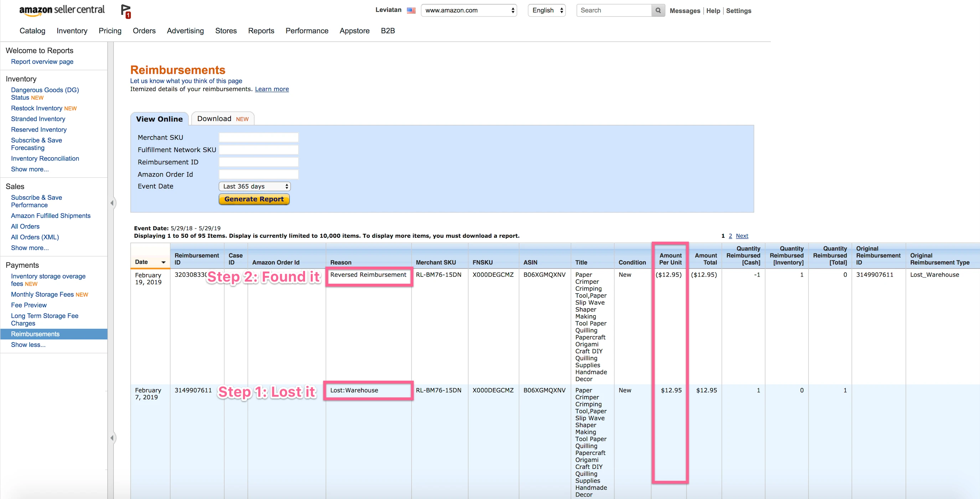
Task: Open the notification flag icon
Action: click(125, 11)
